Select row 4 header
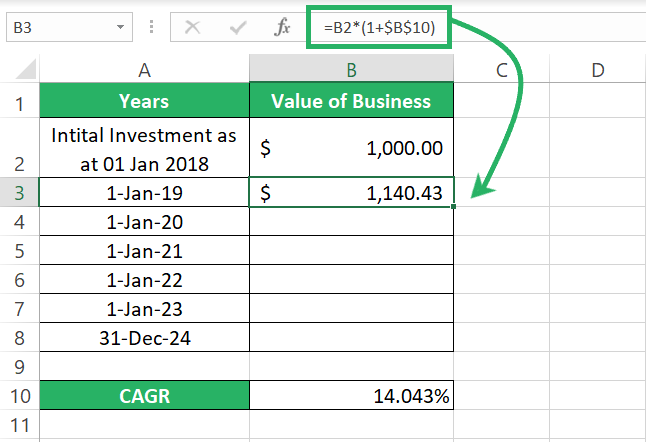This screenshot has height=442, width=646. coord(19,222)
